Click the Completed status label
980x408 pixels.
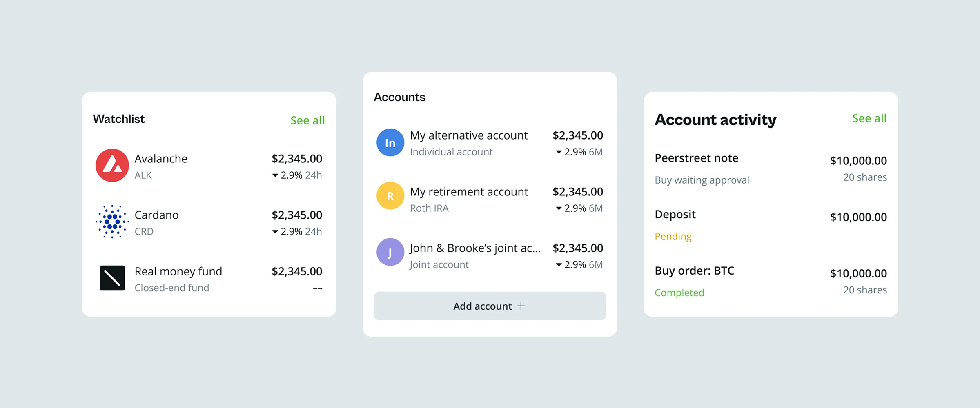click(x=679, y=293)
